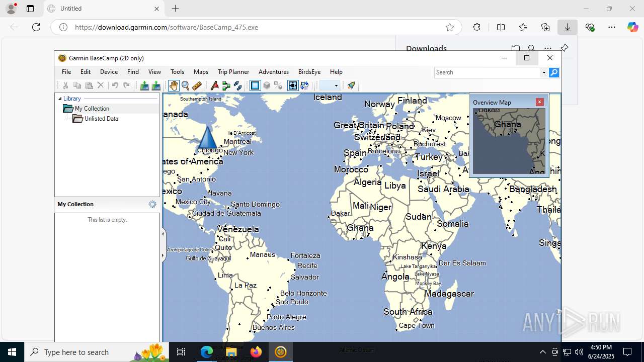Click the Undo arrow icon
This screenshot has width=644, height=362.
click(115, 85)
